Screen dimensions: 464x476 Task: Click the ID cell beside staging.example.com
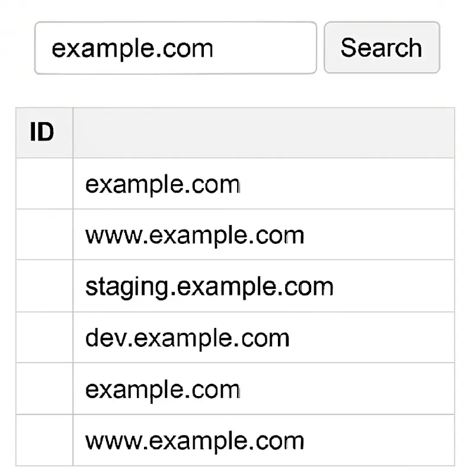[x=43, y=287]
